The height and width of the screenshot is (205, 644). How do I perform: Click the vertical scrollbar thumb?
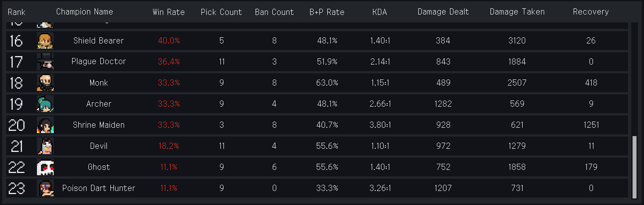[634, 167]
